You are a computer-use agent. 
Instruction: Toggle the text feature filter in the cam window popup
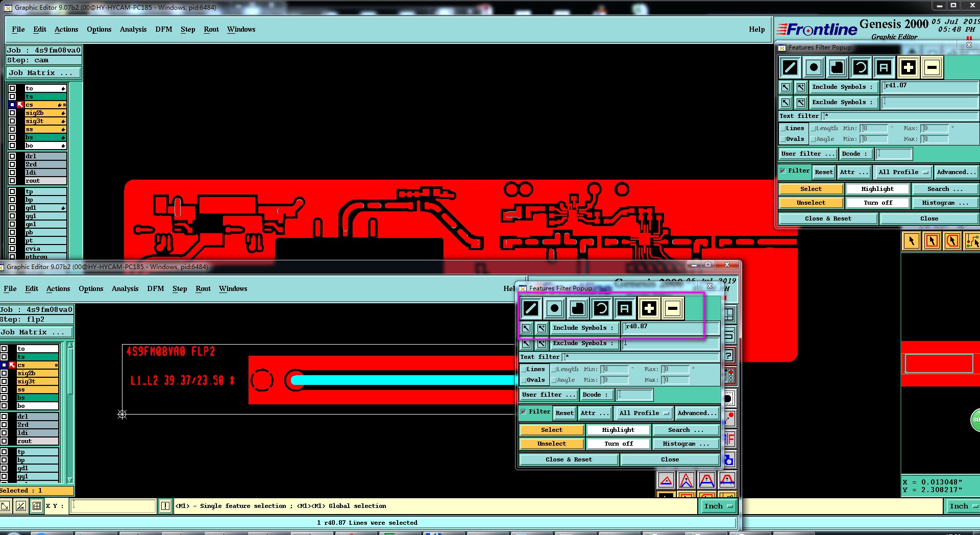[x=884, y=67]
